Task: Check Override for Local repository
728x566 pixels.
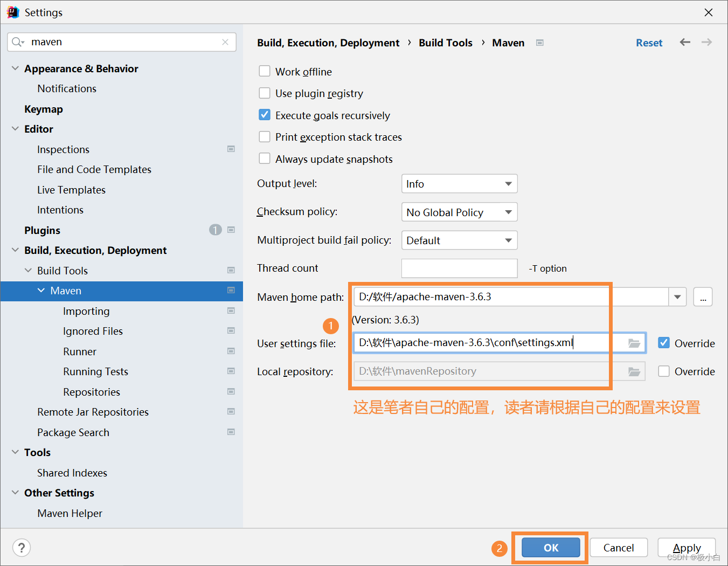Action: (664, 371)
